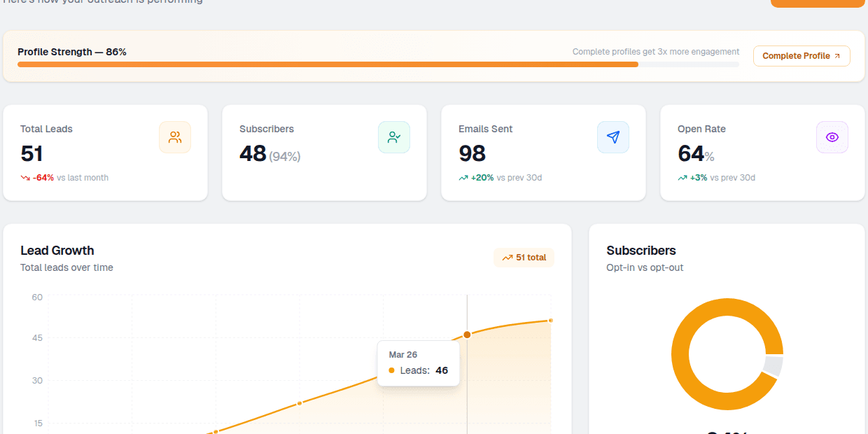Click the Profile Strength progress bar
868x434 pixels.
[x=378, y=64]
